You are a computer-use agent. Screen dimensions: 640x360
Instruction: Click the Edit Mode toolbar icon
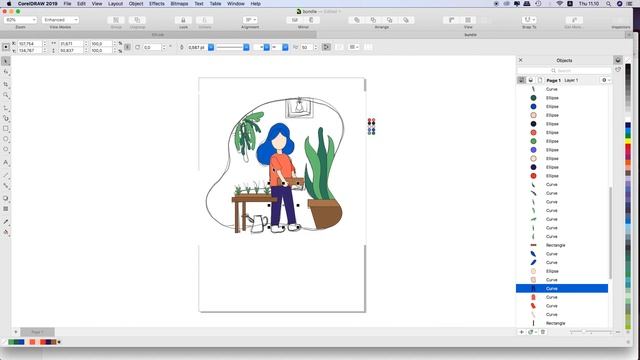(574, 20)
